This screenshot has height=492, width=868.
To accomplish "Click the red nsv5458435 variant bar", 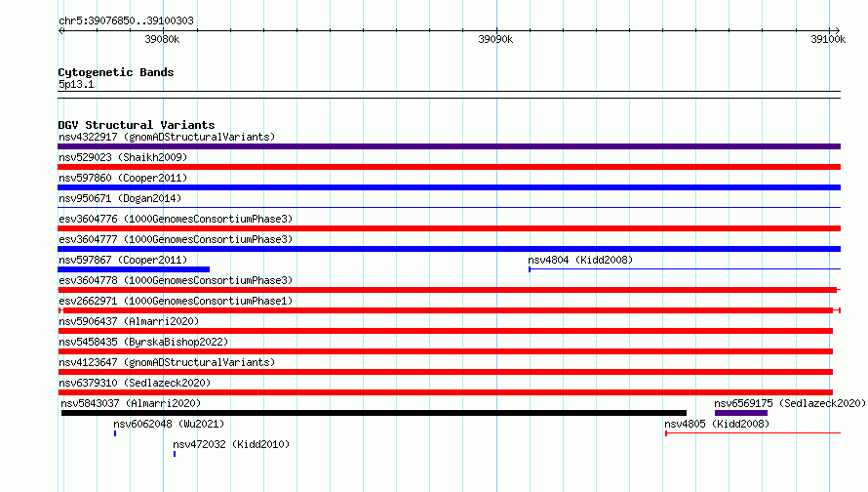I will click(x=445, y=351).
